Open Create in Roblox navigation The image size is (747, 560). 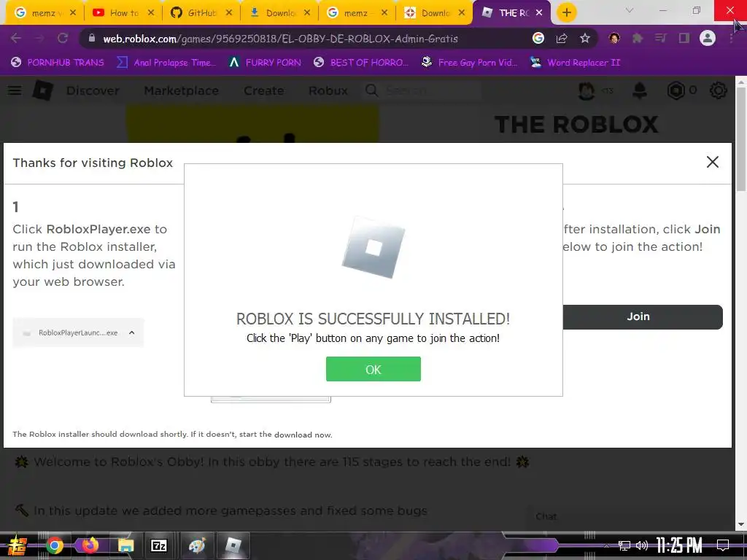(x=263, y=90)
